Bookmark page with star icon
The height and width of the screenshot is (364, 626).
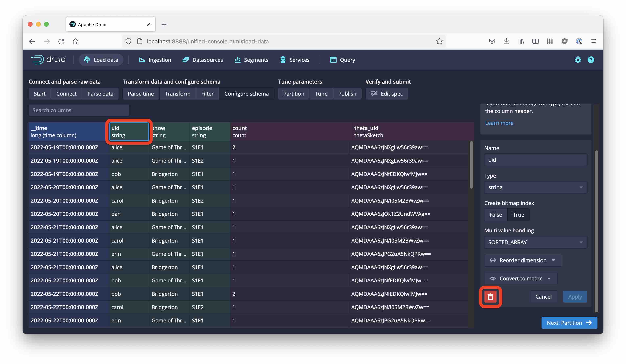439,41
